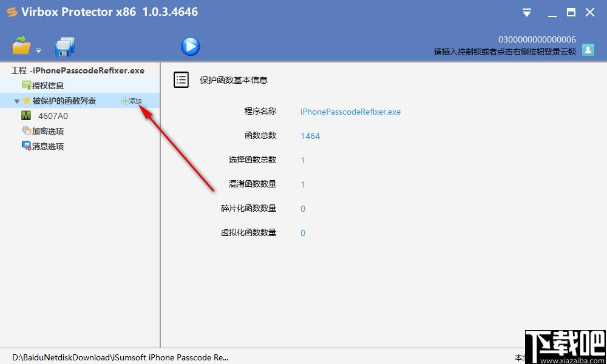Open 授权信息 in the tree

click(48, 86)
